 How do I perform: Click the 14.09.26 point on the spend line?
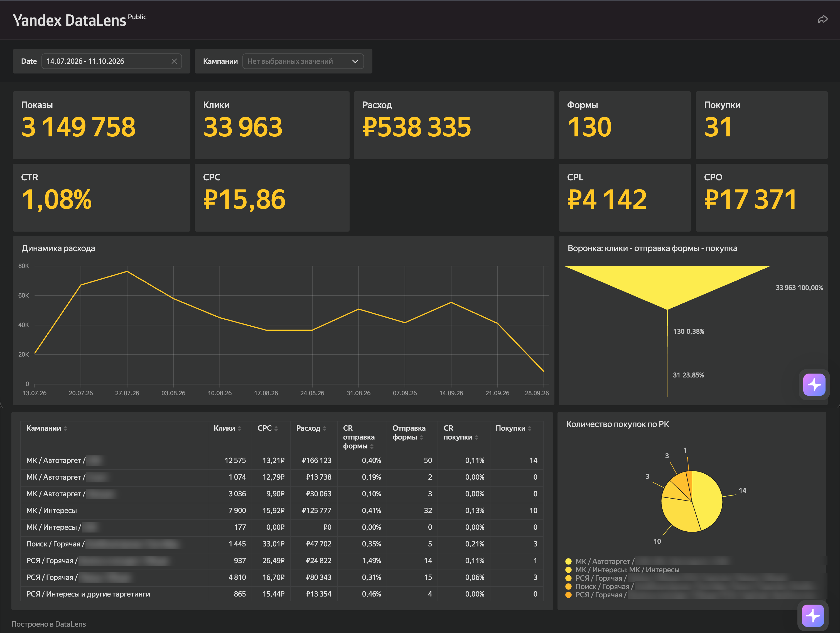(x=451, y=302)
